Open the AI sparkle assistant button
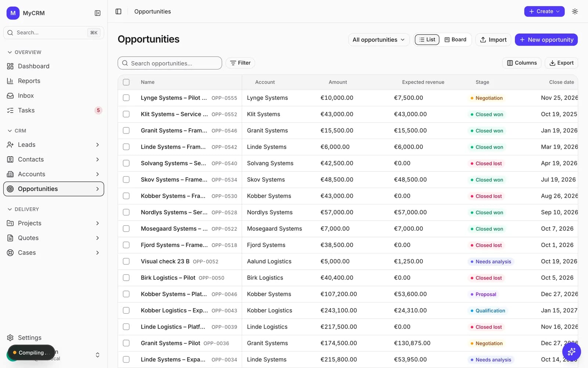588x368 pixels. coord(571,352)
